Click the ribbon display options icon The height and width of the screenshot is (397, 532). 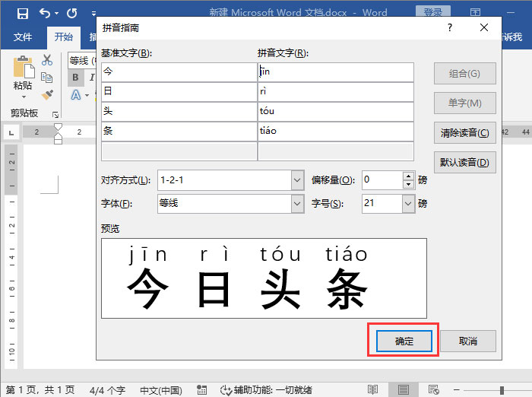475,13
